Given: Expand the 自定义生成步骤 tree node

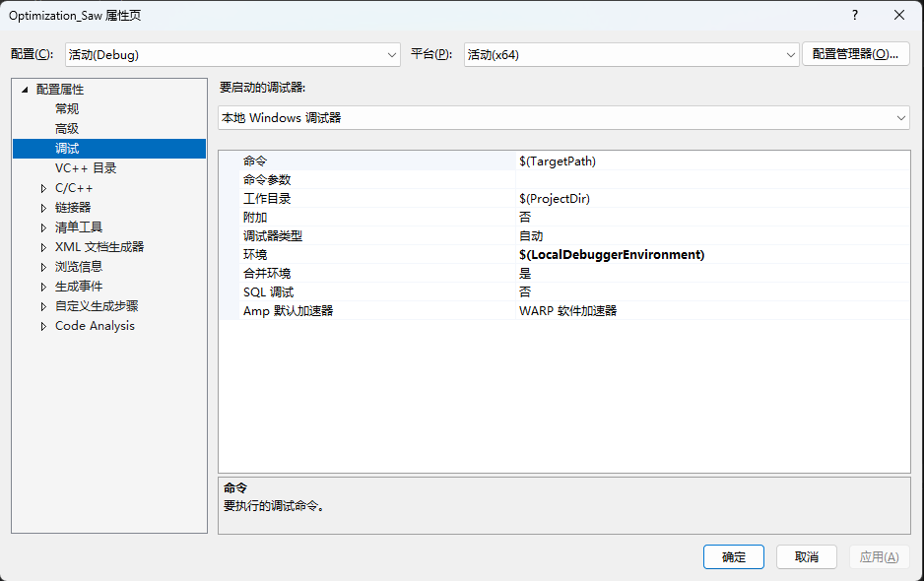Looking at the screenshot, I should 41,305.
